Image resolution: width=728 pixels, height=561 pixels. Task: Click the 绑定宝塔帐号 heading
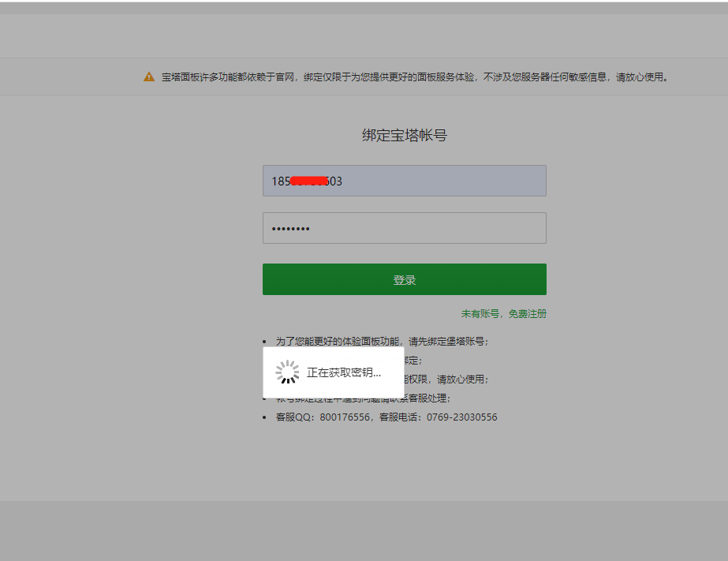(405, 135)
